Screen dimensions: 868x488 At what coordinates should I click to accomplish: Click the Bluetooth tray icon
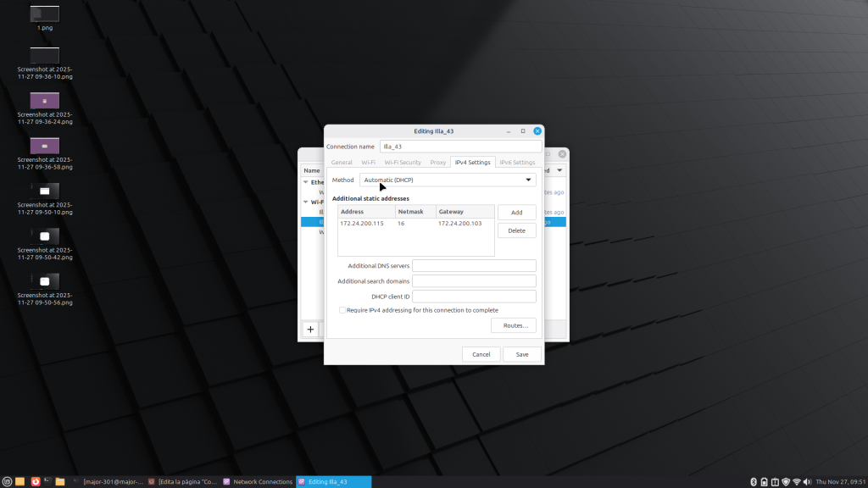753,481
